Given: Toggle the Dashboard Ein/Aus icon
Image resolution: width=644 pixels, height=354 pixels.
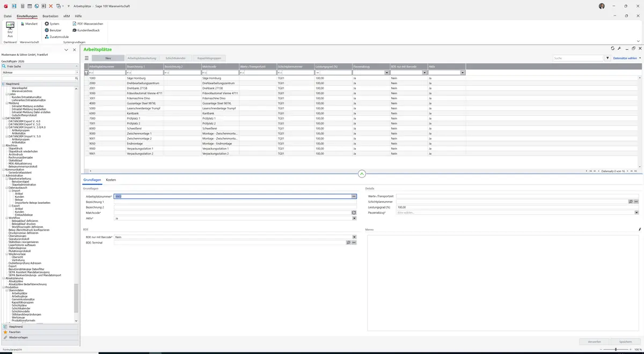Looking at the screenshot, I should (10, 29).
